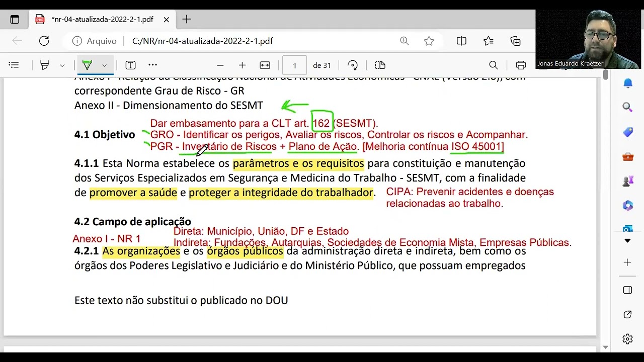Click highlighted text 'As organizações'
Image resolution: width=644 pixels, height=362 pixels.
click(141, 251)
